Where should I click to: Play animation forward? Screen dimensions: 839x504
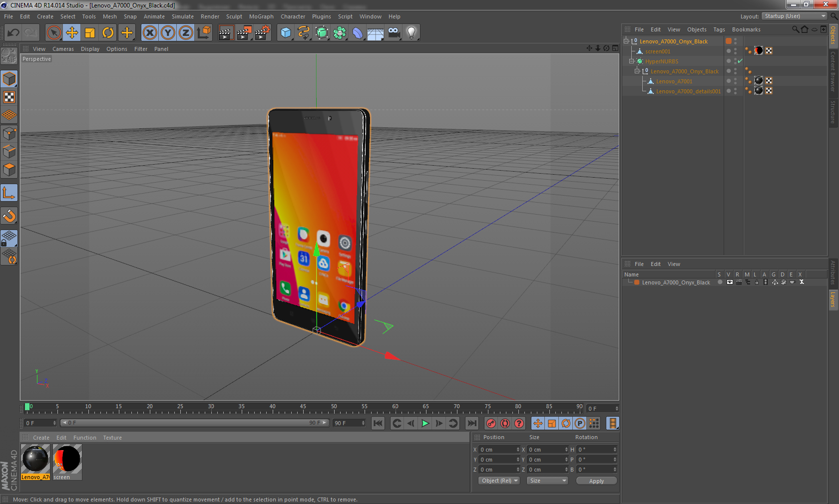[x=425, y=424]
